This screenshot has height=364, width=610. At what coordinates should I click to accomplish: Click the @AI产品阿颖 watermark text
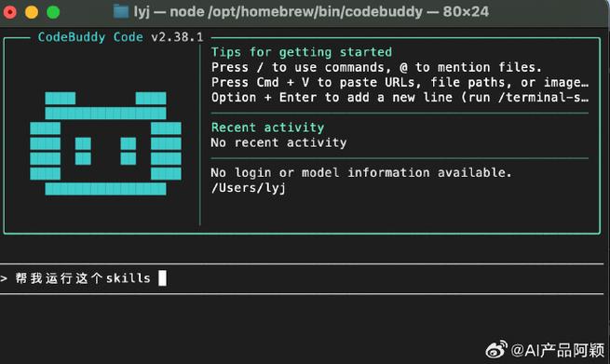coord(557,350)
